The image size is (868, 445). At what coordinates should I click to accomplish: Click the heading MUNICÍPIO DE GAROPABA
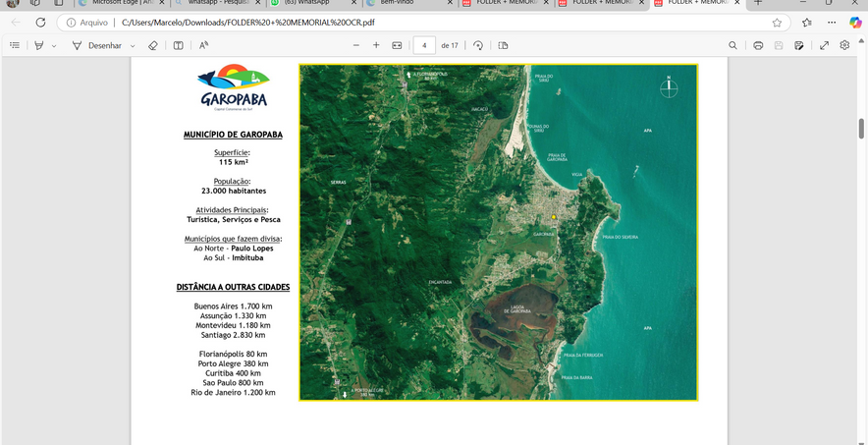(233, 135)
